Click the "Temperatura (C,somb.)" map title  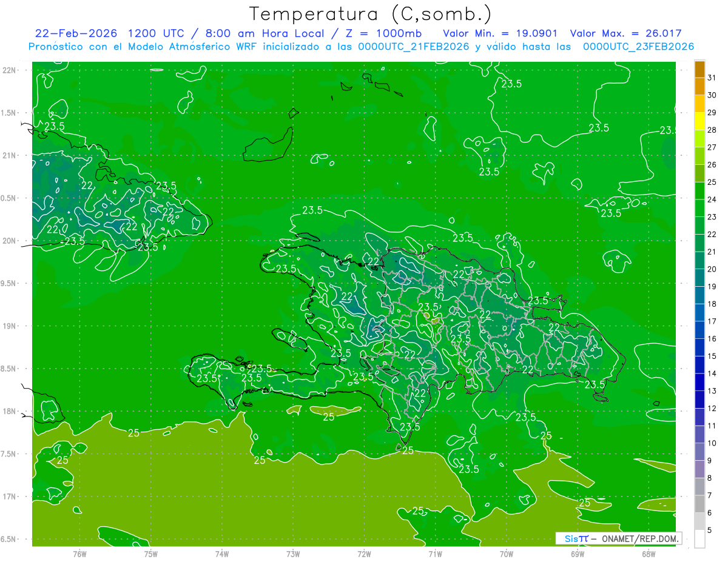[371, 14]
